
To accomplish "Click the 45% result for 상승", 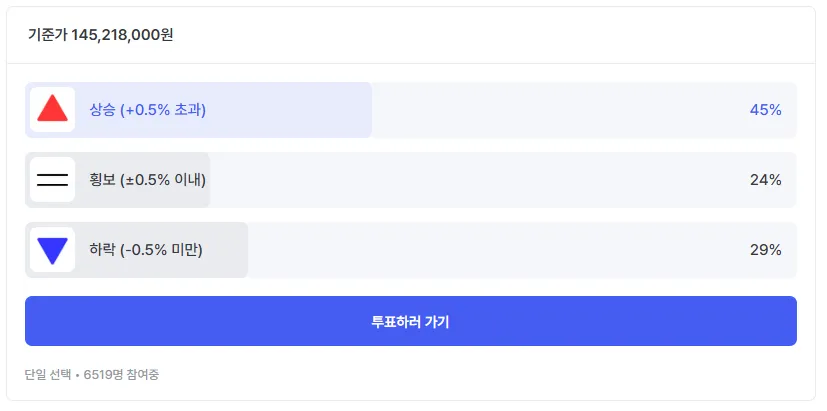I will tap(765, 110).
